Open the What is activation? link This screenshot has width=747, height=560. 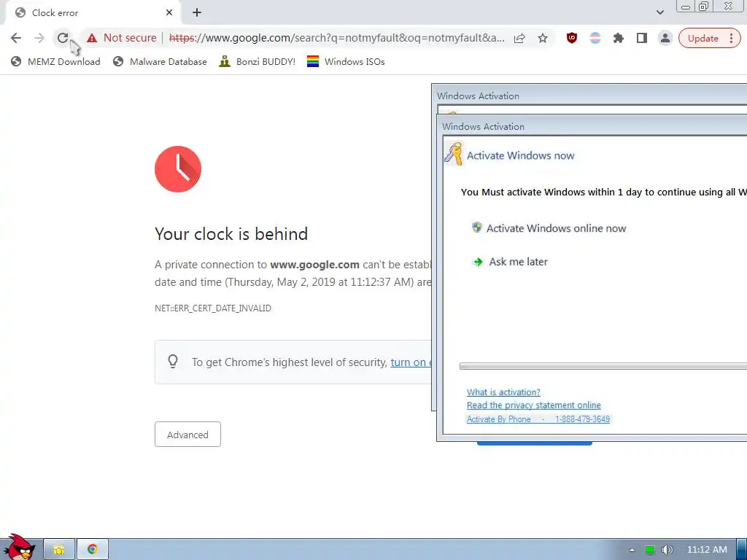tap(503, 392)
